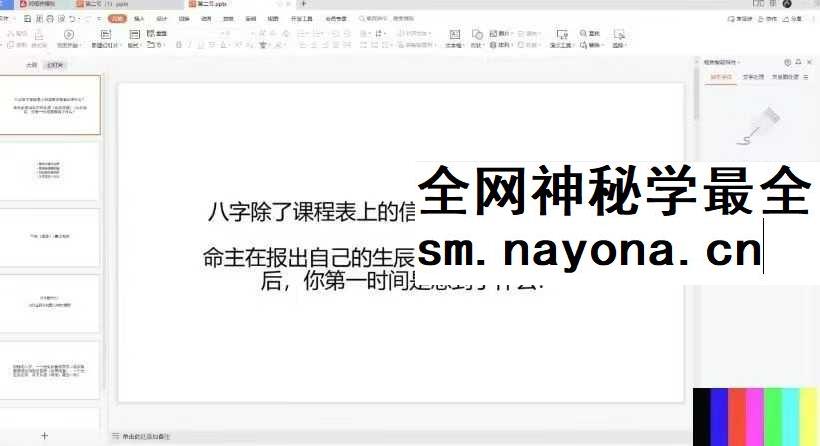The width and height of the screenshot is (820, 446).
Task: Open the 对象属性 panel title dropdown
Action: click(722, 62)
